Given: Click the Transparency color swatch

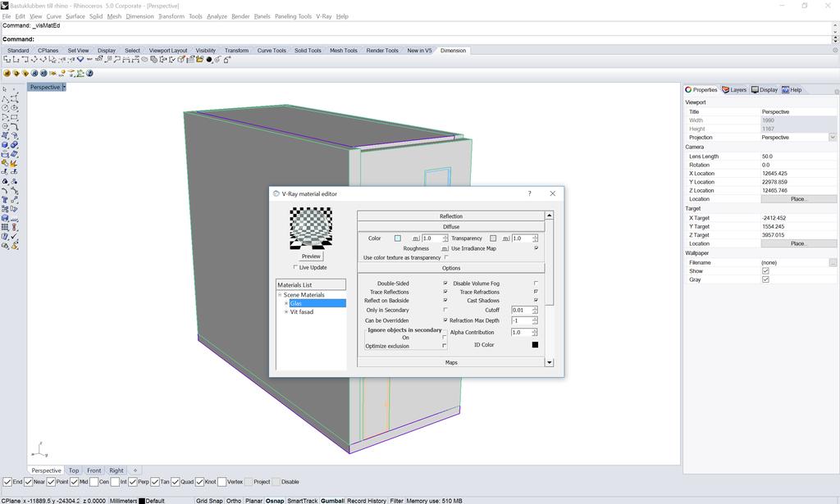Looking at the screenshot, I should pos(493,238).
